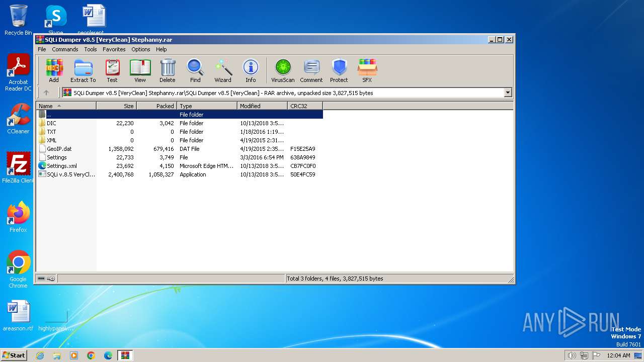Select the XML folder
This screenshot has width=644, height=362.
(x=180, y=140)
